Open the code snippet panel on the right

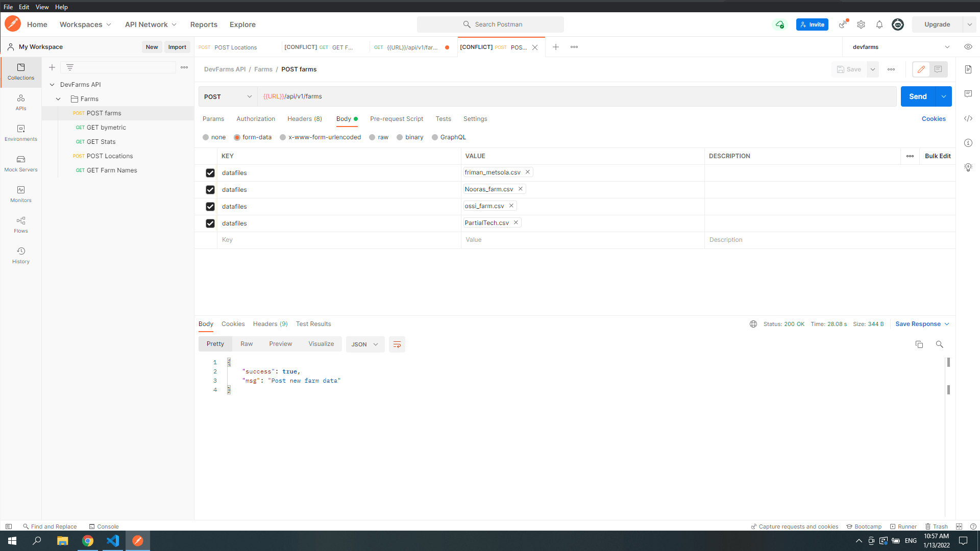point(968,118)
